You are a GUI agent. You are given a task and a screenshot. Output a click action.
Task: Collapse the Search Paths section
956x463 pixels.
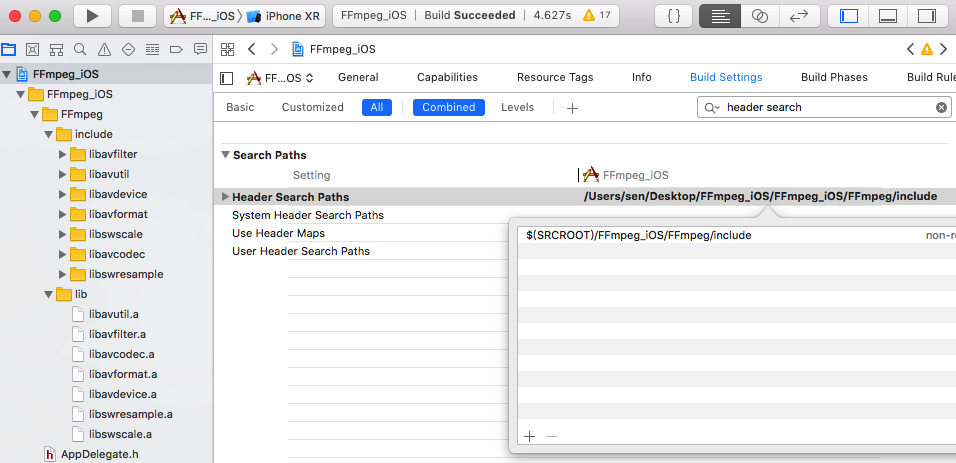tap(226, 155)
